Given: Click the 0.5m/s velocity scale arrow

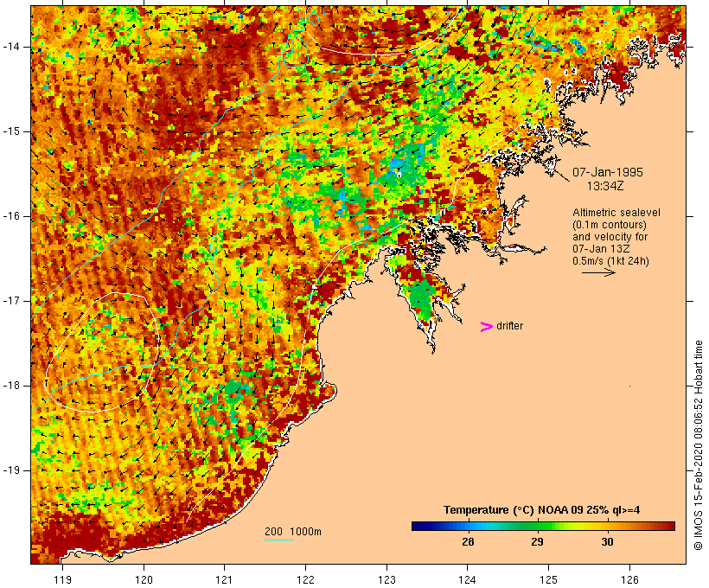Looking at the screenshot, I should [x=598, y=272].
